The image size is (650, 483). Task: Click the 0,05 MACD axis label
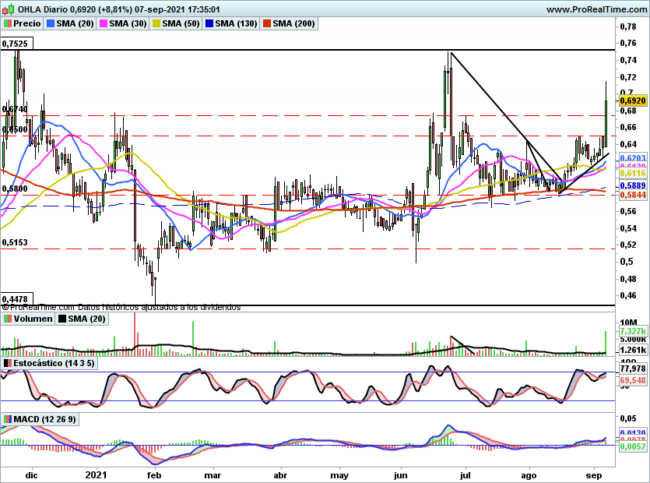[628, 419]
